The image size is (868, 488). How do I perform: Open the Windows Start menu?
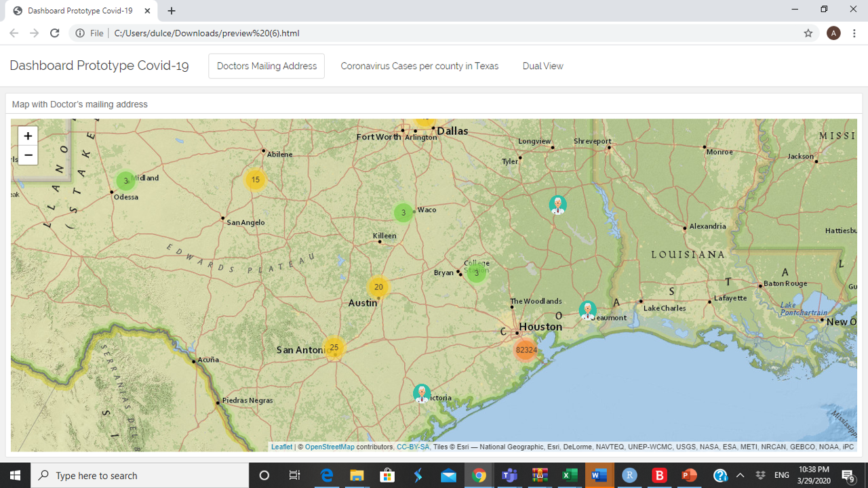point(16,476)
